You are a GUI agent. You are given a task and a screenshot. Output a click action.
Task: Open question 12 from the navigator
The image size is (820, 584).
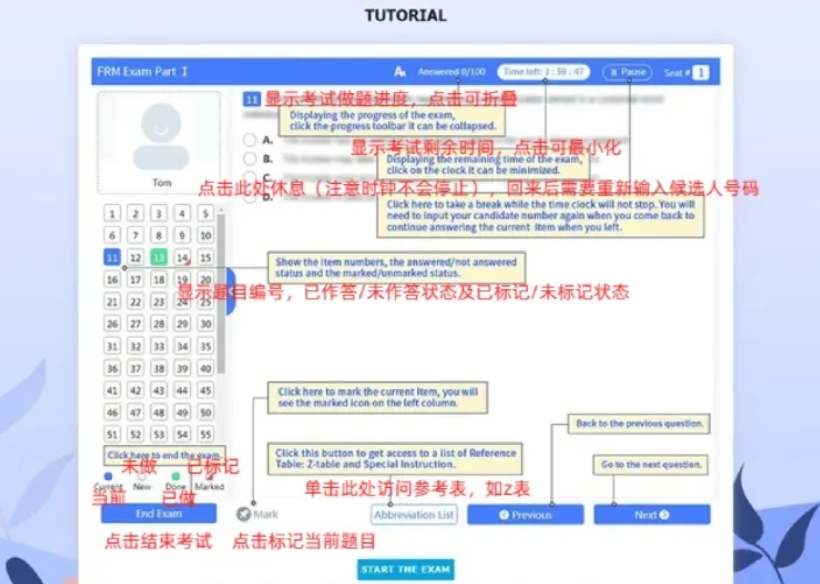[x=135, y=257]
